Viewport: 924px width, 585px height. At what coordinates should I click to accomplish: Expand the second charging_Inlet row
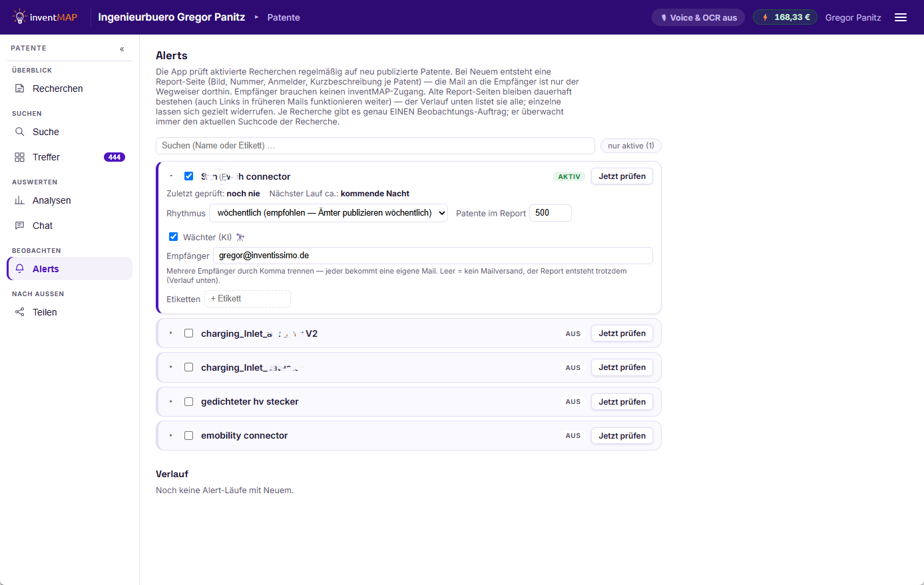[171, 367]
